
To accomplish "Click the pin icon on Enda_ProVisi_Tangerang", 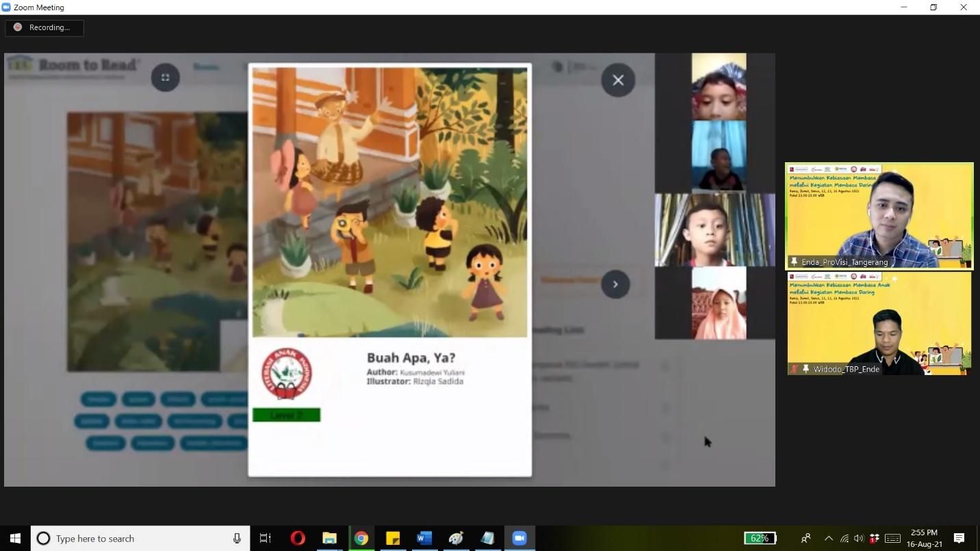I will (x=795, y=261).
